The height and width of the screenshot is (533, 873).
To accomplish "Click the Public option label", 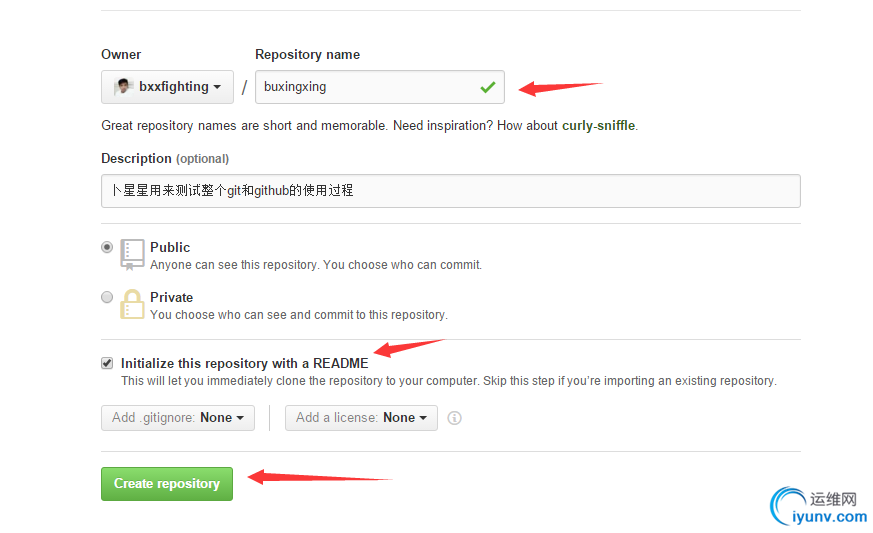I will [x=170, y=247].
